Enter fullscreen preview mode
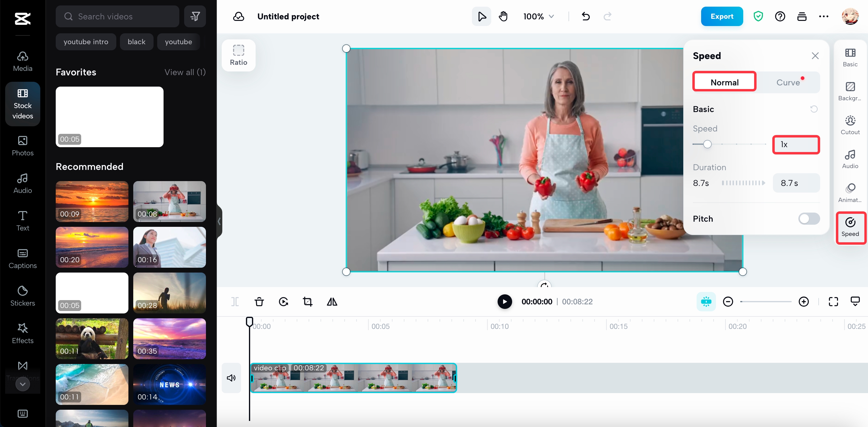 [x=833, y=301]
